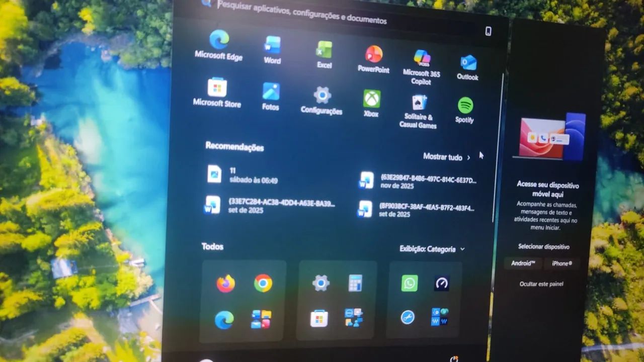The width and height of the screenshot is (644, 362).
Task: Open recommended file 11 from sábado às 06:49
Action: tap(243, 174)
